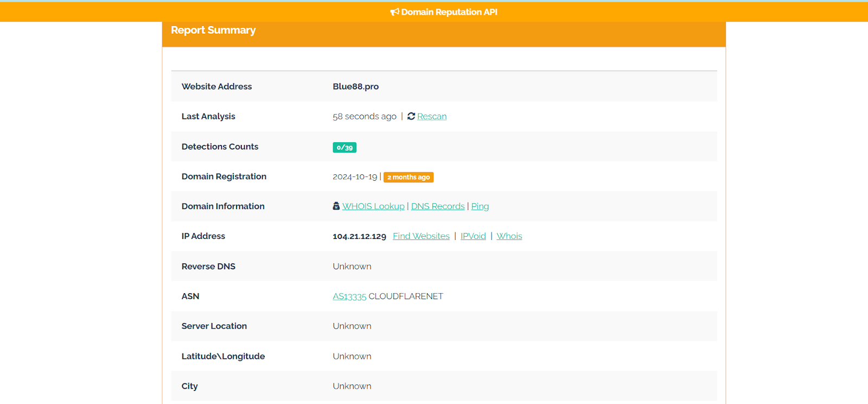Click the megaphone icon in the top banner
Viewport: 868px width, 404px height.
(394, 12)
